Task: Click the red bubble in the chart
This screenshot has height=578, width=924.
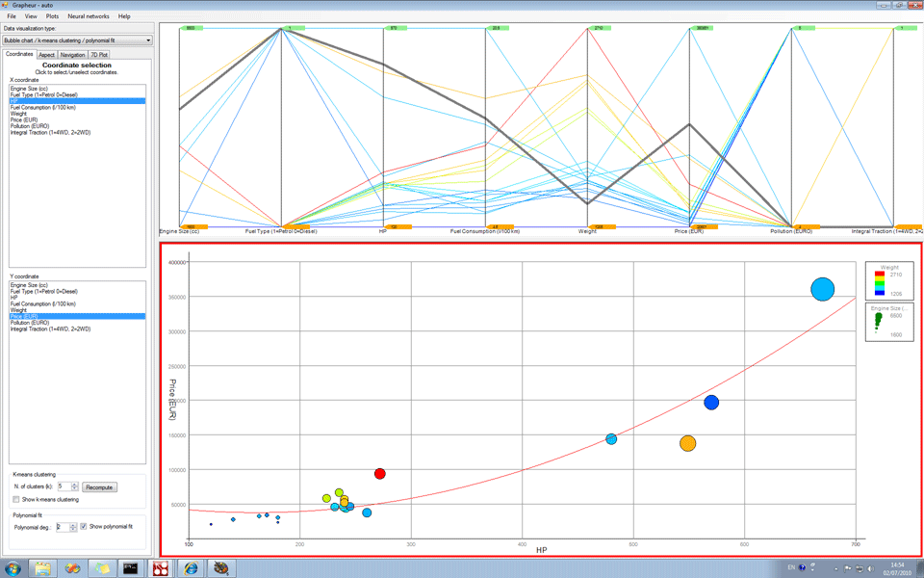Action: tap(380, 474)
